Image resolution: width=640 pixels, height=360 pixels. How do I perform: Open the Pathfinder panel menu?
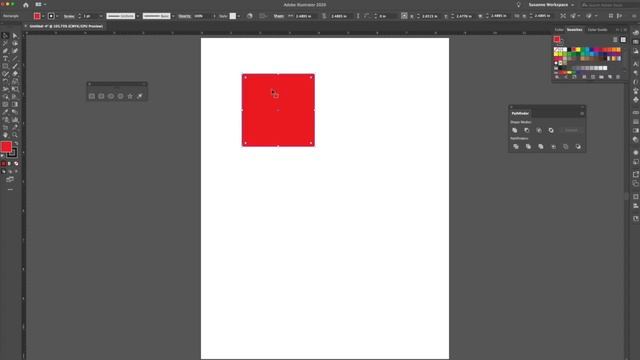click(x=582, y=113)
